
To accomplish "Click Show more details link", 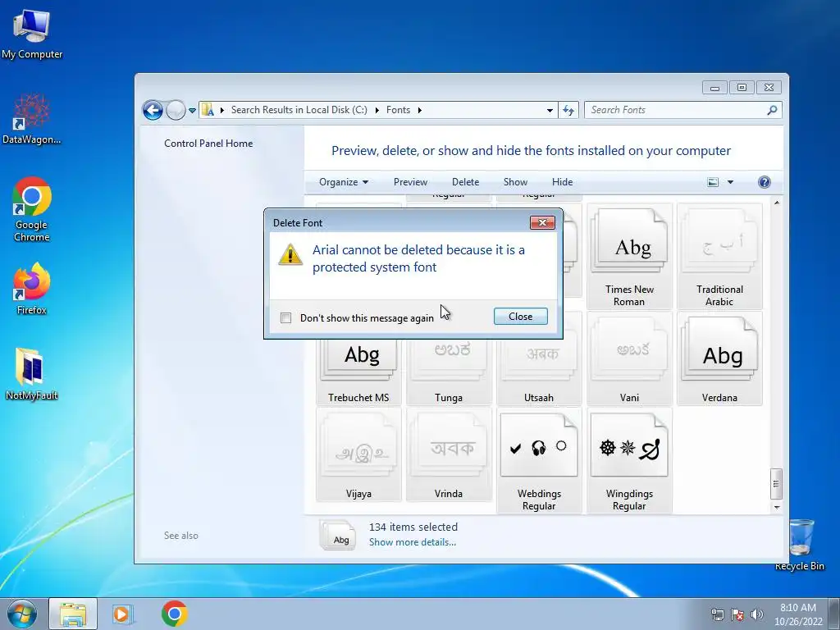I will (x=413, y=542).
